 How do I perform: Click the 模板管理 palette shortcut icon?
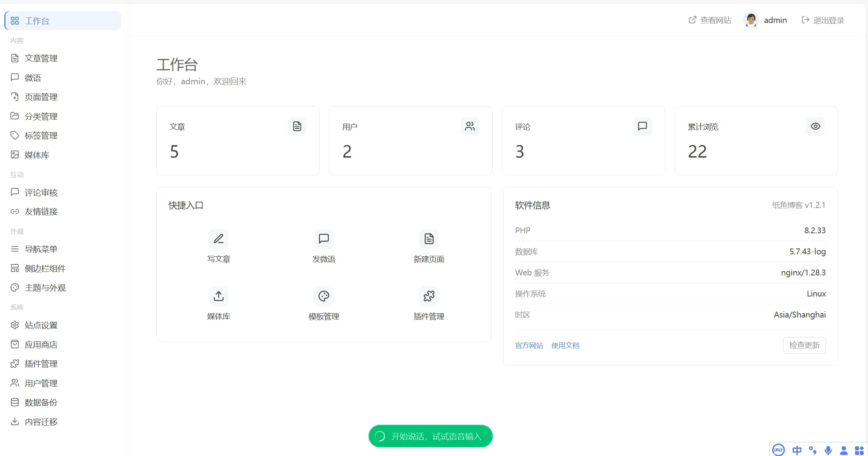pyautogui.click(x=324, y=296)
